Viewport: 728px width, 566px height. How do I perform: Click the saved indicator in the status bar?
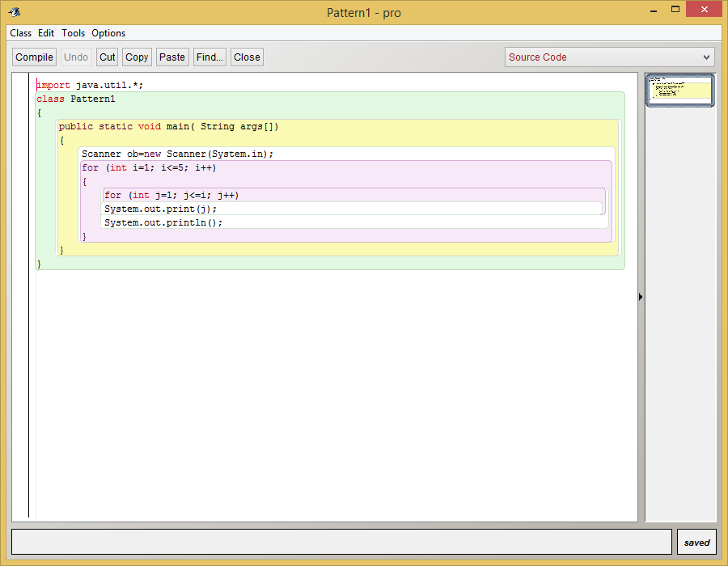click(x=696, y=541)
